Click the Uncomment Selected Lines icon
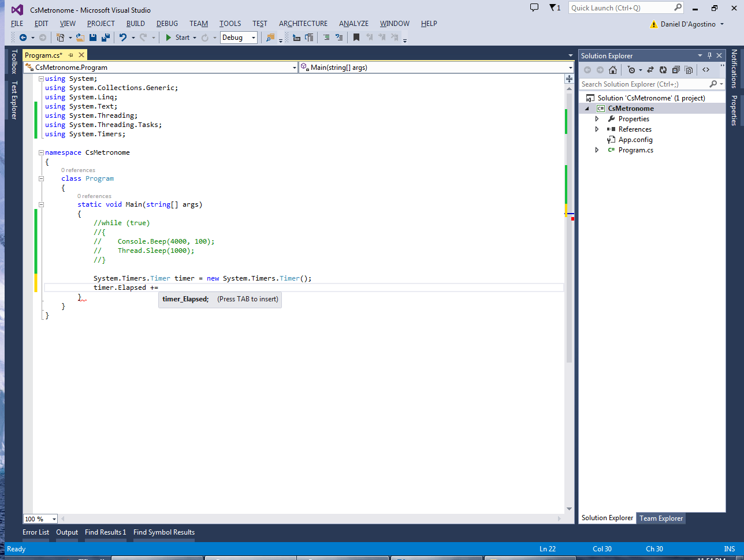 pyautogui.click(x=339, y=38)
